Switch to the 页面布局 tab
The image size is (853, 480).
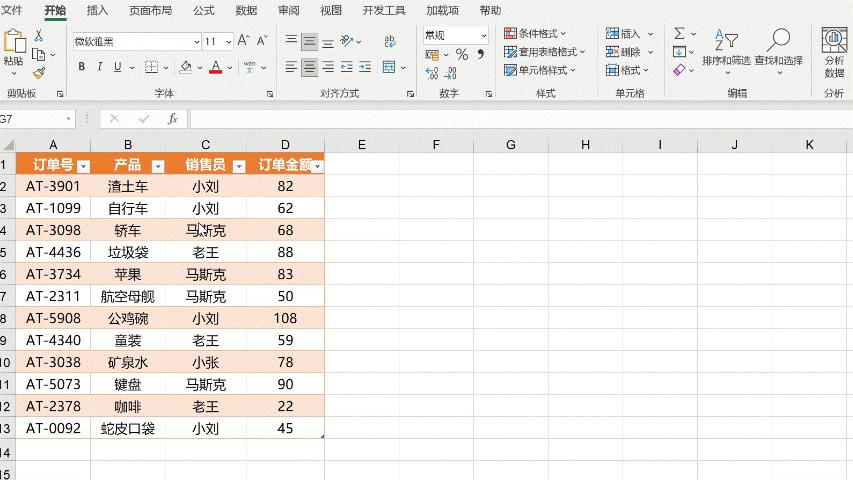click(151, 10)
